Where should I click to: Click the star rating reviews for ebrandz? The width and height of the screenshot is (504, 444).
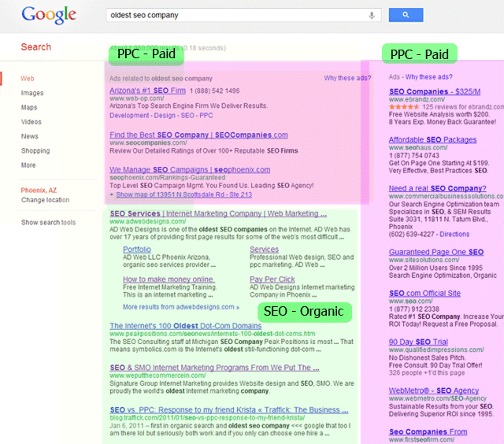click(447, 106)
